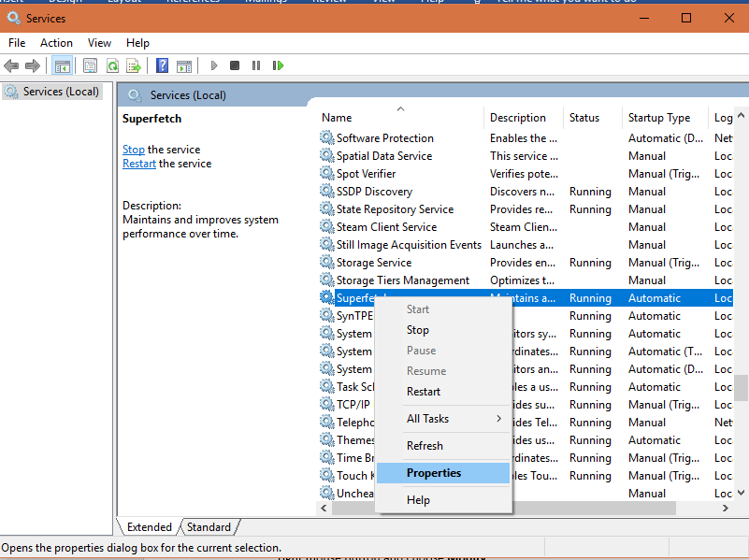This screenshot has height=560, width=749.
Task: Choose Restart from the context menu
Action: pos(443,392)
